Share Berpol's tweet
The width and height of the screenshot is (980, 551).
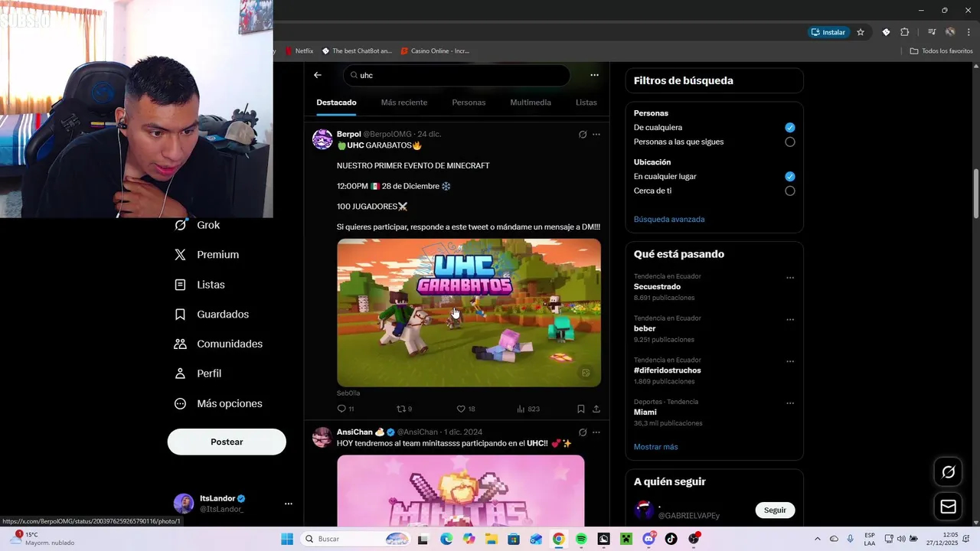pyautogui.click(x=596, y=409)
